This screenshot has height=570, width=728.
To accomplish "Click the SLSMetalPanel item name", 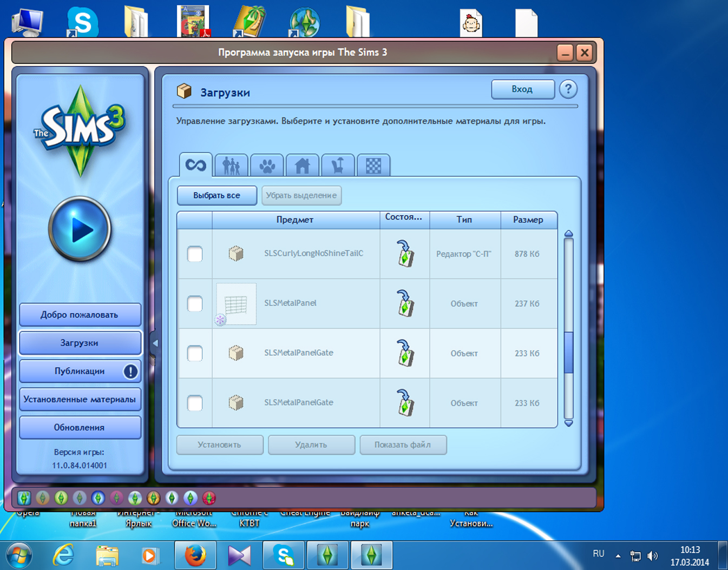I will point(290,303).
